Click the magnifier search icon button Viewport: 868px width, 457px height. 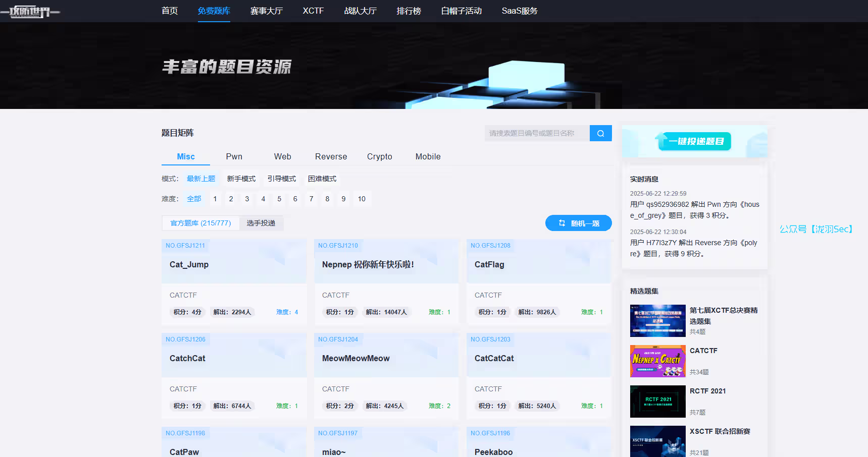(600, 133)
